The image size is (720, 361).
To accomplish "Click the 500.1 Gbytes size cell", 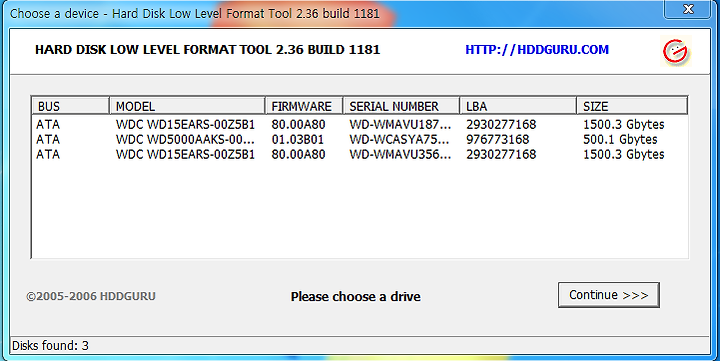I will (x=620, y=139).
